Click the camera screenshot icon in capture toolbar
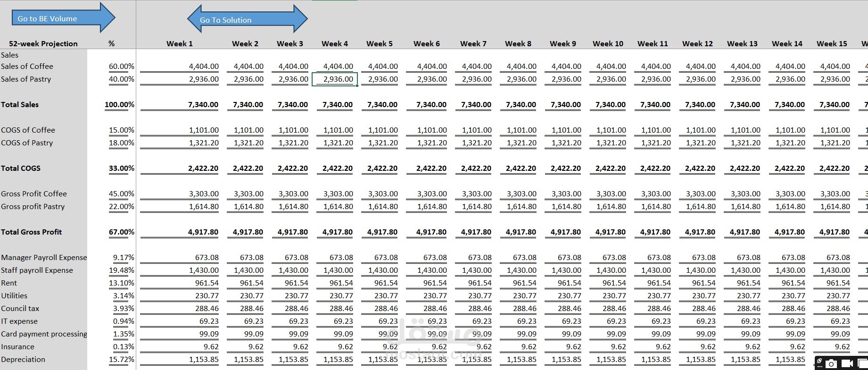 tap(831, 363)
